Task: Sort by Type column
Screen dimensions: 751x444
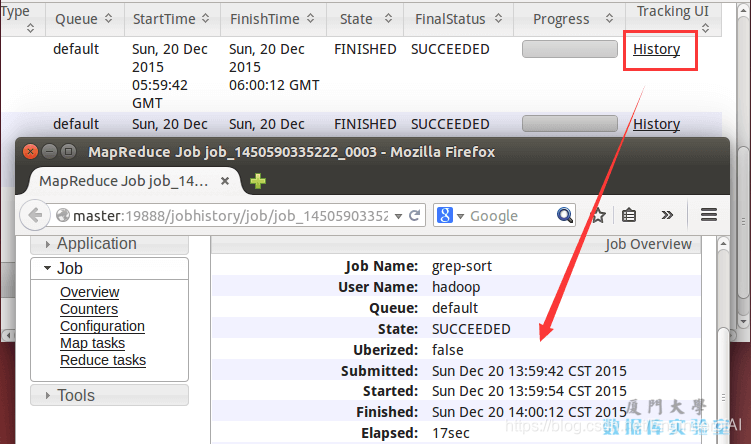Action: [22, 19]
